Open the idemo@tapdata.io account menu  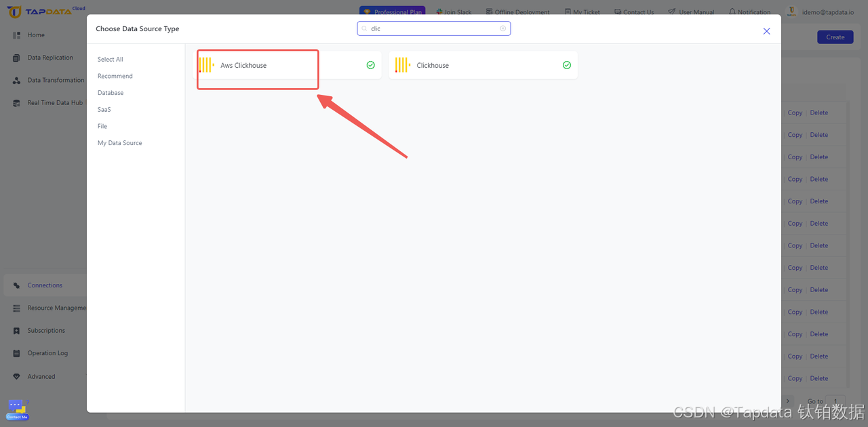(821, 12)
